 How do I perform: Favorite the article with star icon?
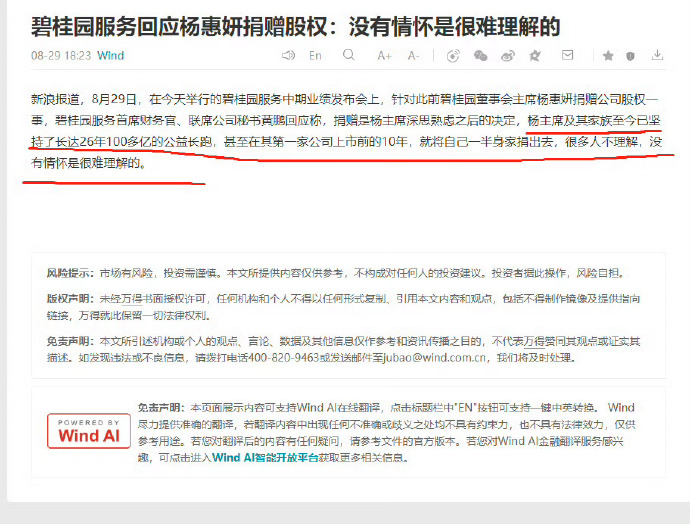pos(608,55)
